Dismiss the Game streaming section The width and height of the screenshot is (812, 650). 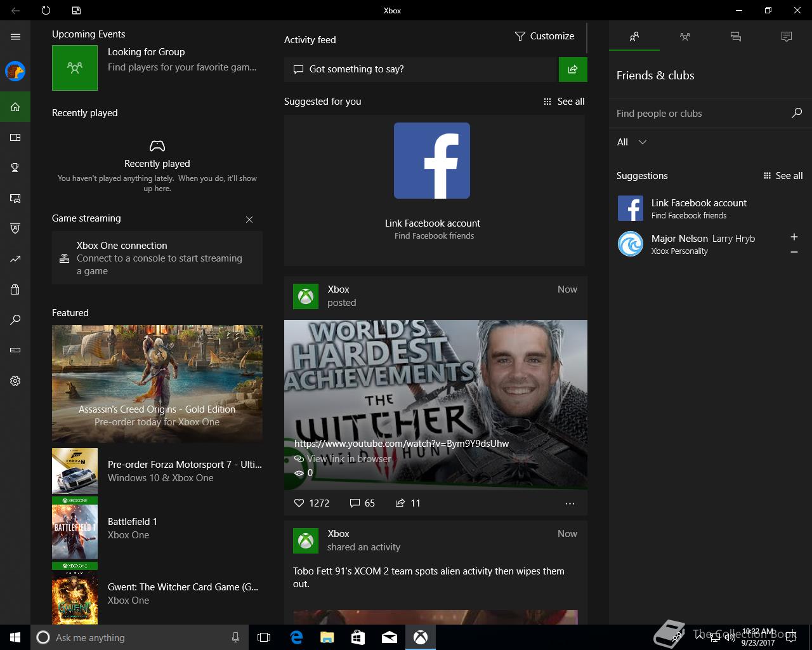pyautogui.click(x=249, y=220)
